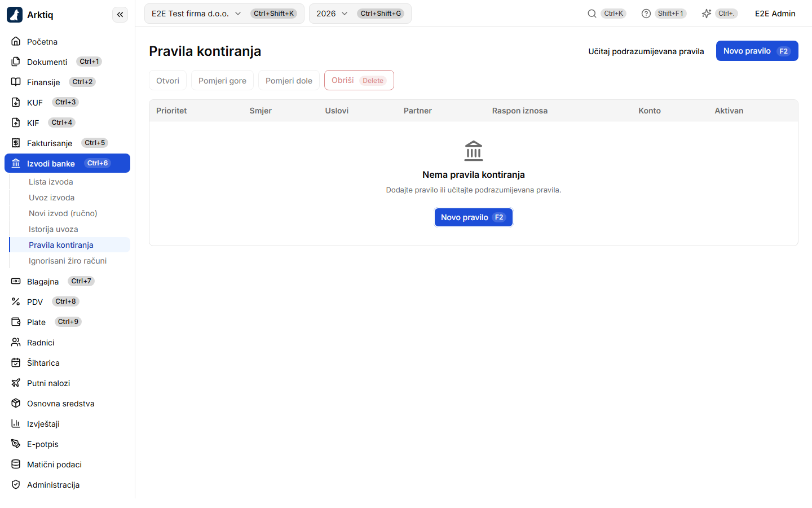Click the Obriši delete button
Screen dimensions: 812x508
(359, 80)
